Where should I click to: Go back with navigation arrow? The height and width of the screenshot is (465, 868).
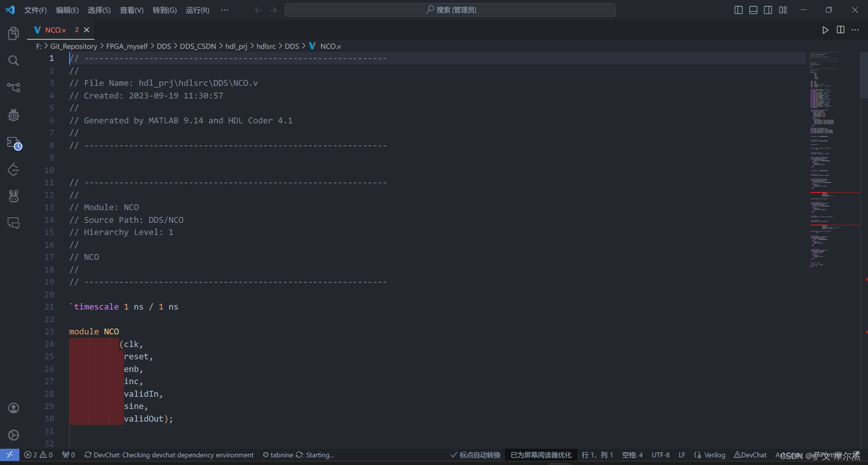(x=258, y=10)
